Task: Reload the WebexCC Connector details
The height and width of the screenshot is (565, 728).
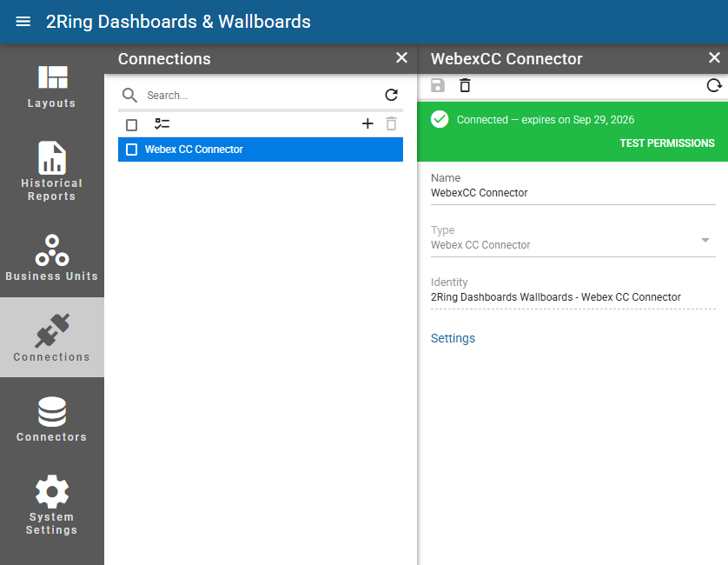Action: [714, 85]
